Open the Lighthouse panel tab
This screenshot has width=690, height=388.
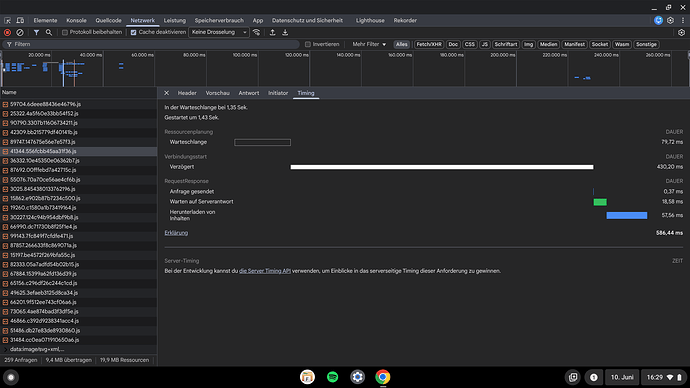tap(370, 20)
